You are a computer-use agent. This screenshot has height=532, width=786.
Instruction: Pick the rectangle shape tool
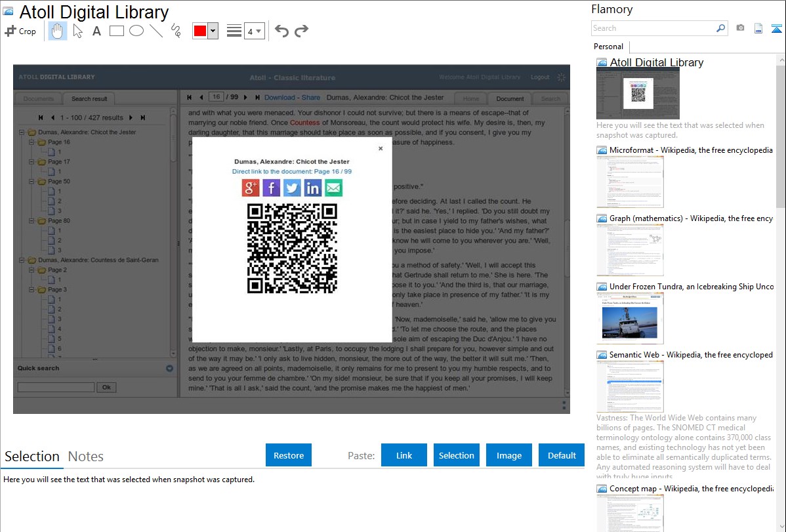point(116,31)
